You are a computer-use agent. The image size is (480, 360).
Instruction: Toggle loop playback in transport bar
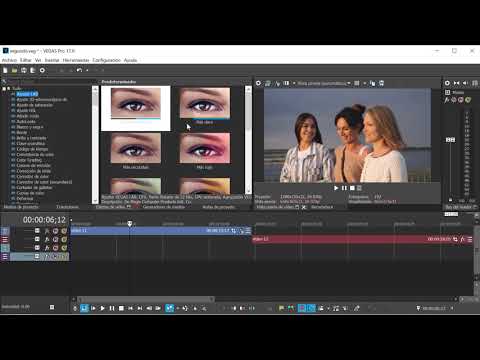84,308
